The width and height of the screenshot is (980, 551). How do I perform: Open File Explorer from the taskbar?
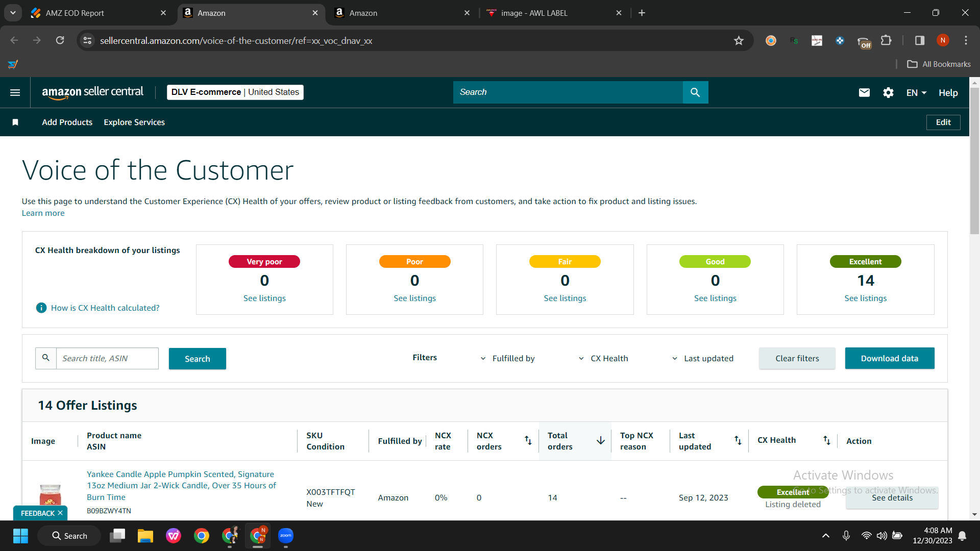[x=145, y=536]
